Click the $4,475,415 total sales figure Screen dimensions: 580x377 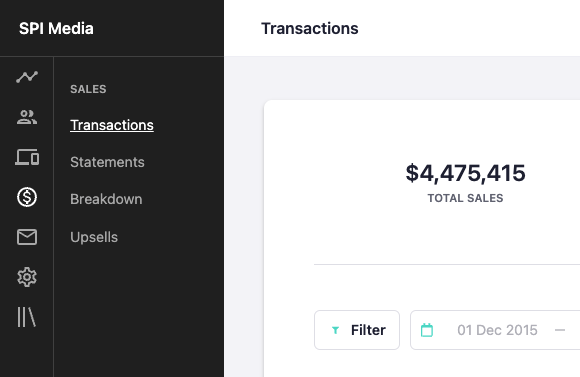(465, 173)
